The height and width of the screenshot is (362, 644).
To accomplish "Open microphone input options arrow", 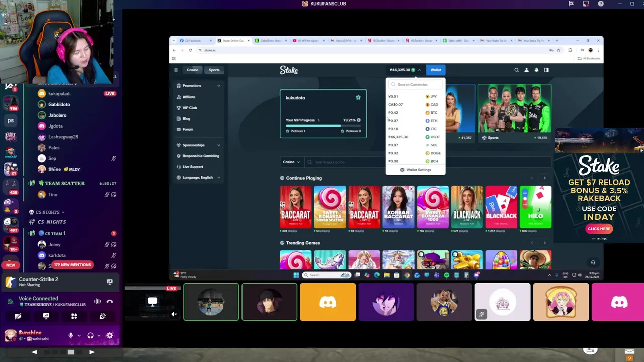I will click(79, 335).
